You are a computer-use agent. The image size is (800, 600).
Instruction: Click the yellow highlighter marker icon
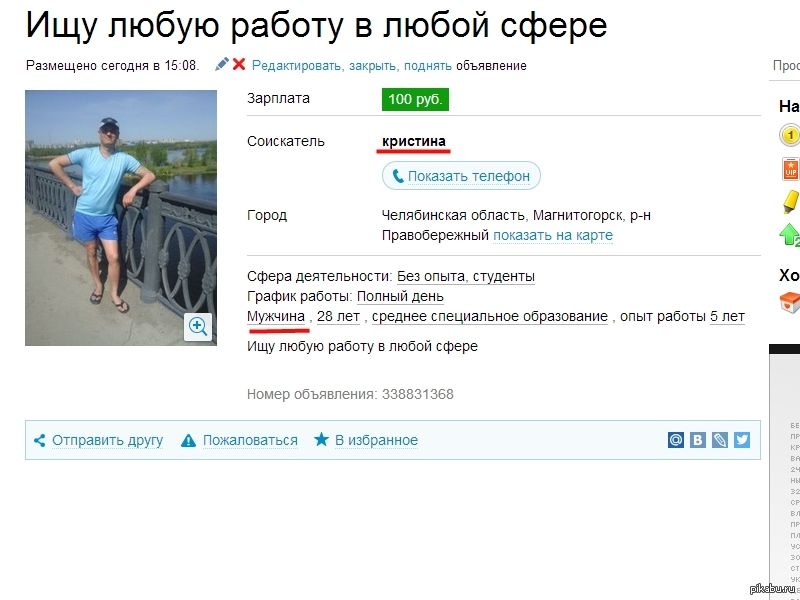pos(791,201)
